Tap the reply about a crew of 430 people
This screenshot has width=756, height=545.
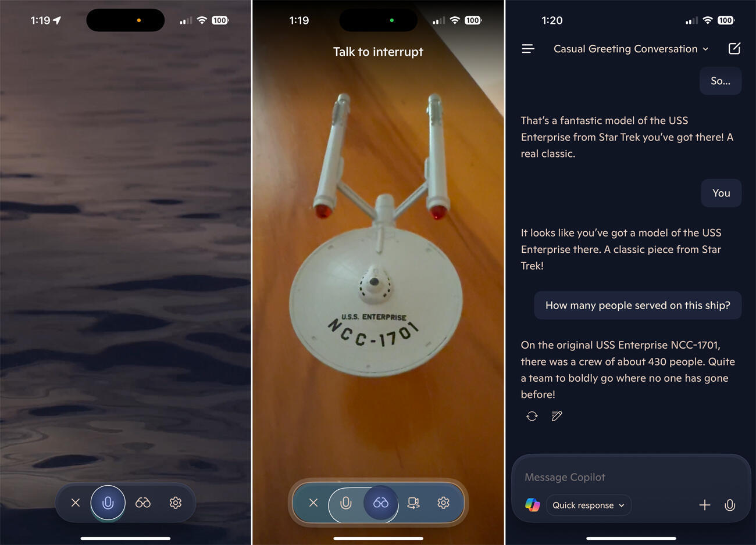click(628, 370)
